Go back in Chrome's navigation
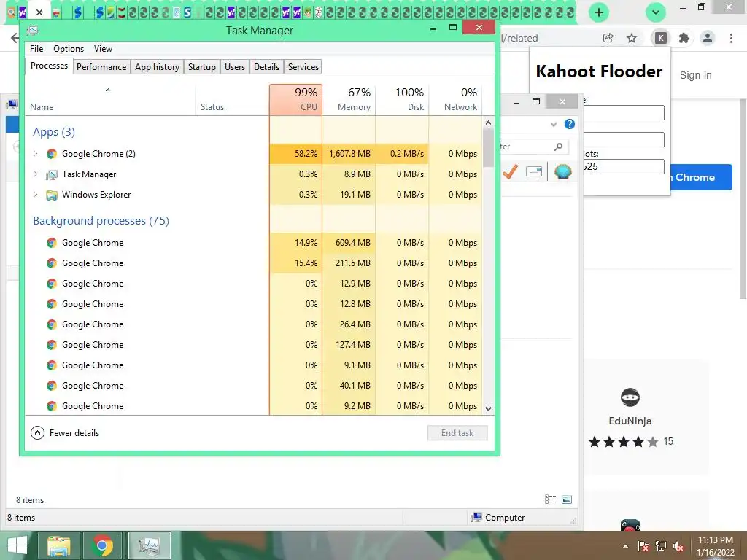Viewport: 747px width, 560px height. pos(15,38)
